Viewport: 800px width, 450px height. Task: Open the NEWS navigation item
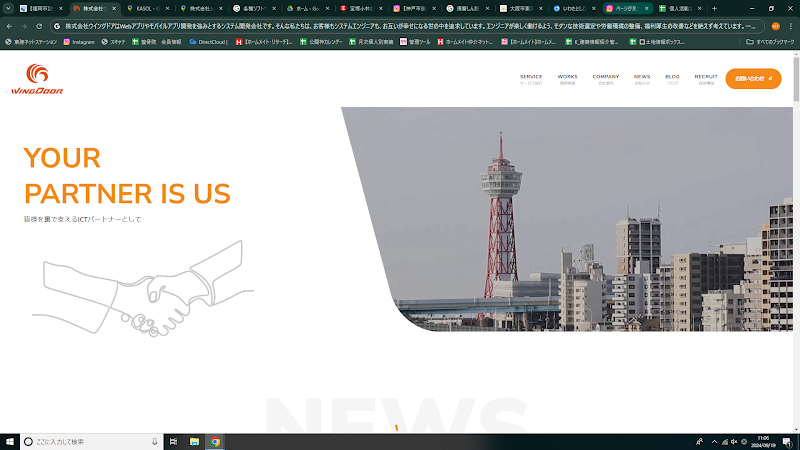[x=642, y=79]
